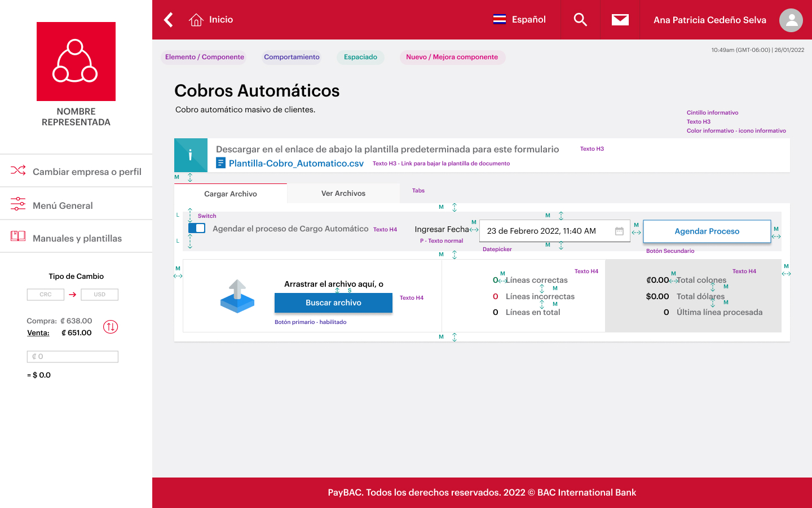Click the currency swap arrows icon
The width and height of the screenshot is (812, 508).
[x=111, y=327]
